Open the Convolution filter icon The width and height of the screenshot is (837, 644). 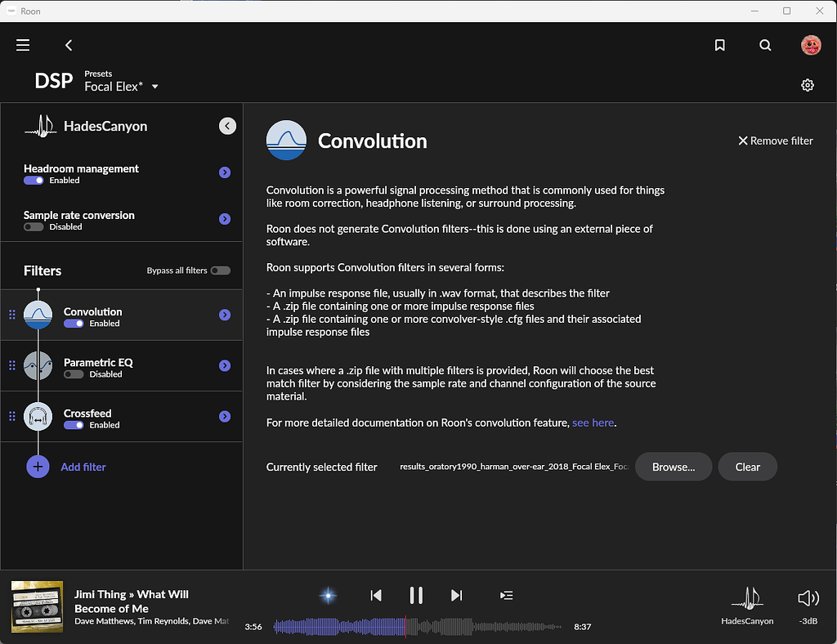(38, 314)
